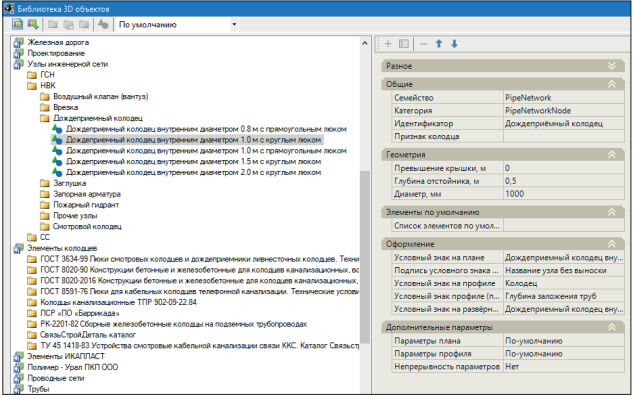The image size is (635, 399).
Task: Click the 'Идентификатор' value field
Action: (563, 124)
